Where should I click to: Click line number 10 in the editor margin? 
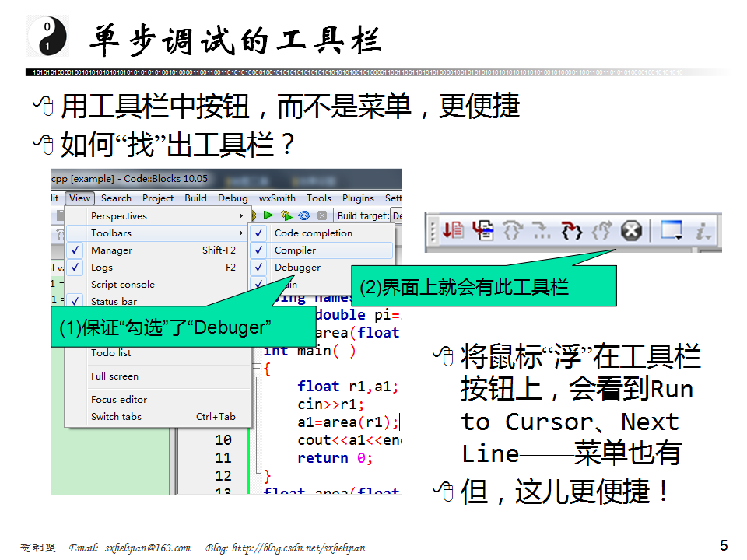223,440
